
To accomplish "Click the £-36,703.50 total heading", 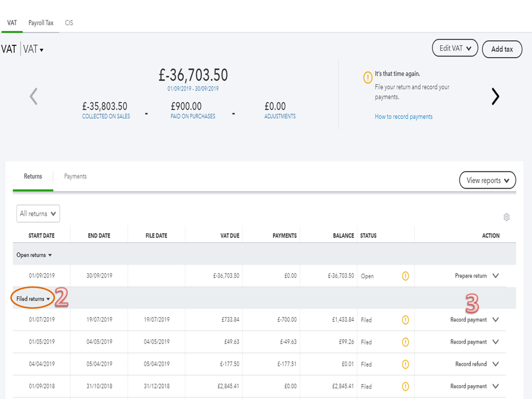I will [x=193, y=75].
